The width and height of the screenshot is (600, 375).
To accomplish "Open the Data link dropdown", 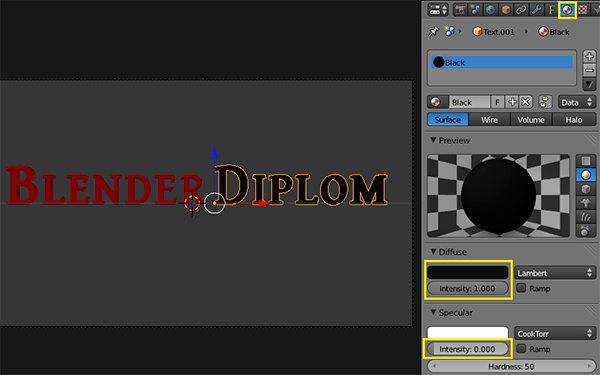I will [577, 102].
